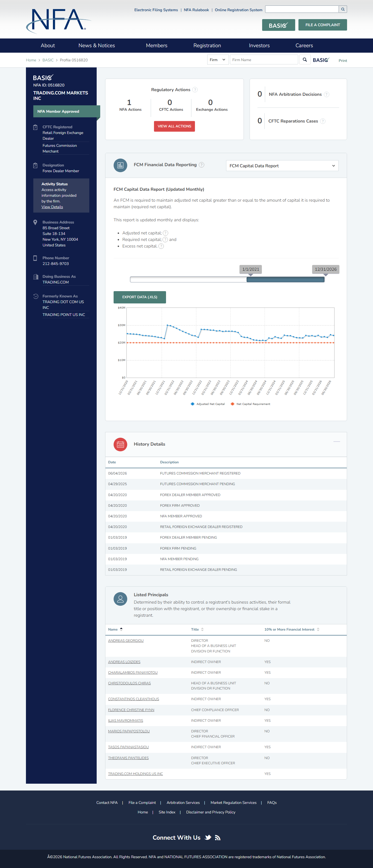Click the Phone Number device icon
The height and width of the screenshot is (868, 373).
[x=35, y=258]
